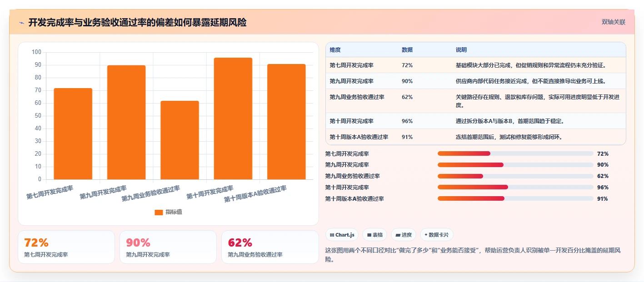Click the 第十周版本A验收通过率 bar in chart
The width and height of the screenshot is (644, 282).
pyautogui.click(x=286, y=122)
